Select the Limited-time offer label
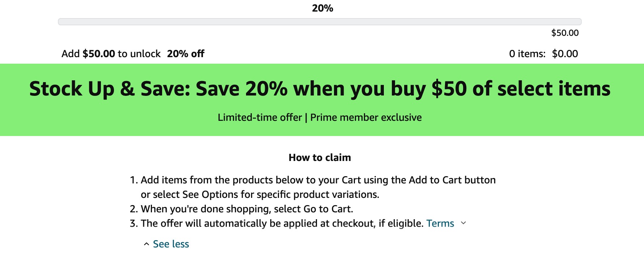 (259, 117)
